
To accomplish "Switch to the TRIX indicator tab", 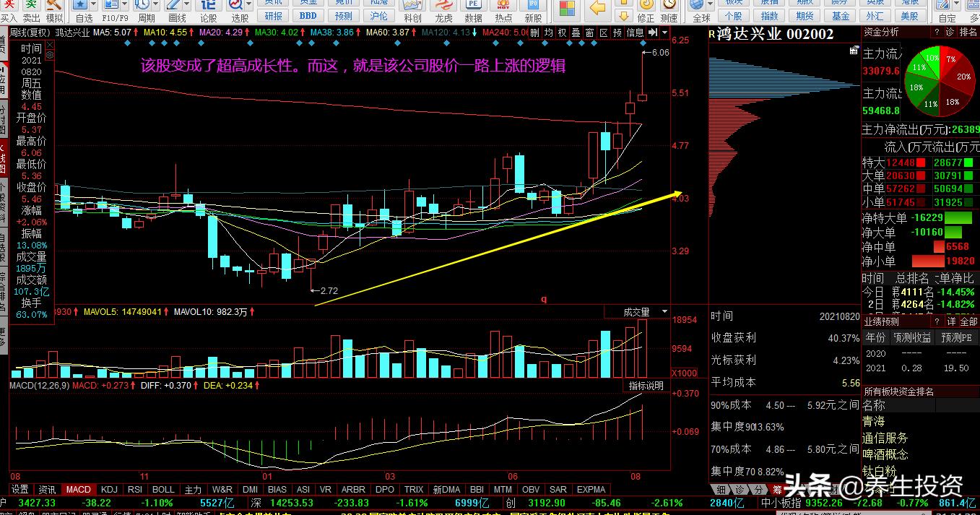I will tap(414, 489).
